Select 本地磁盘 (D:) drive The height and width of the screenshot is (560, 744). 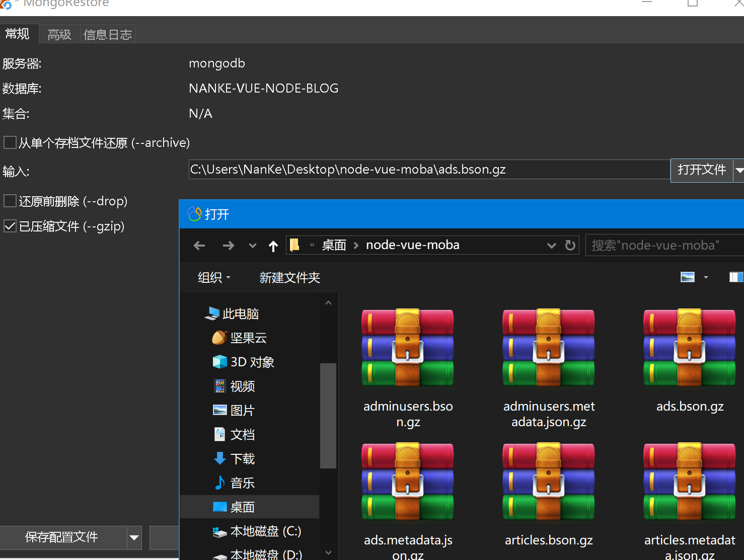pos(257,554)
